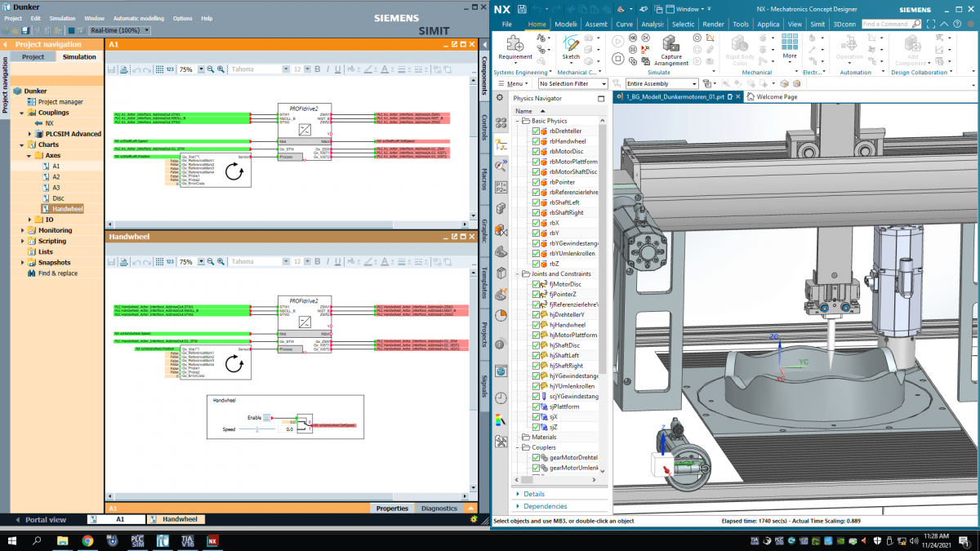Click the NX save icon in title bar
Viewport: 980px width, 551px height.
[x=522, y=9]
